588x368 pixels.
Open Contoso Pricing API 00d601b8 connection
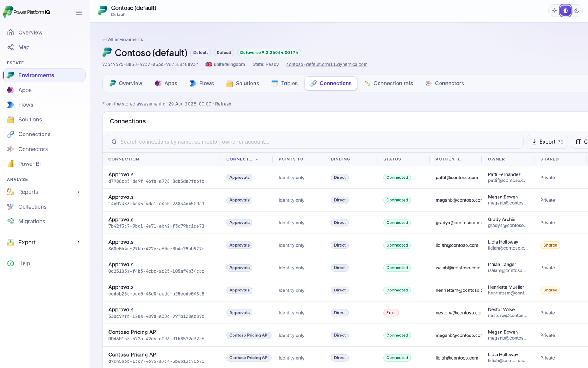[345, 335]
